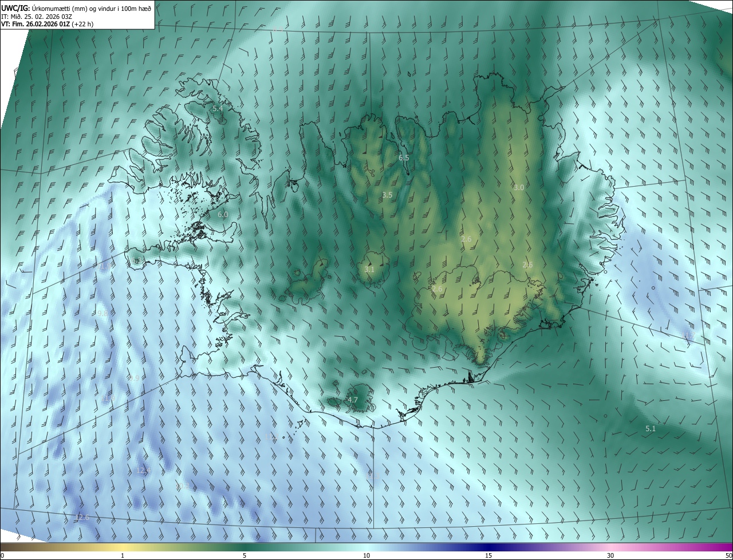The image size is (733, 560).
Task: Click the 12.6 value near the bottom-left edge
Action: [82, 518]
